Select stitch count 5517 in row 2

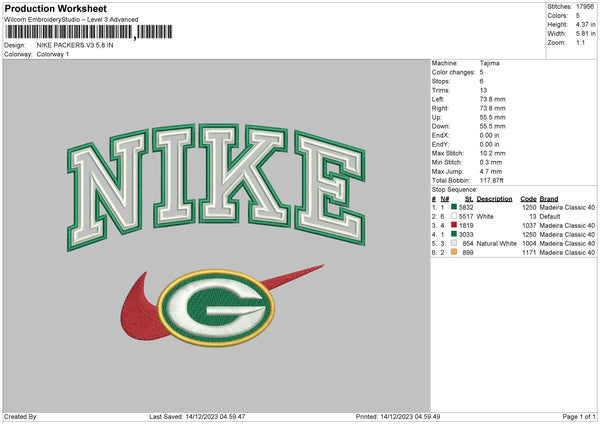coord(466,217)
